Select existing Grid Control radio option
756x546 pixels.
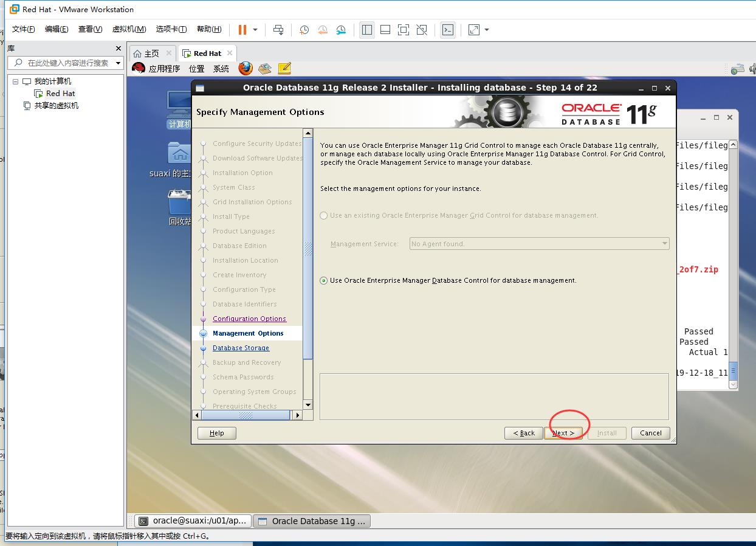(323, 216)
